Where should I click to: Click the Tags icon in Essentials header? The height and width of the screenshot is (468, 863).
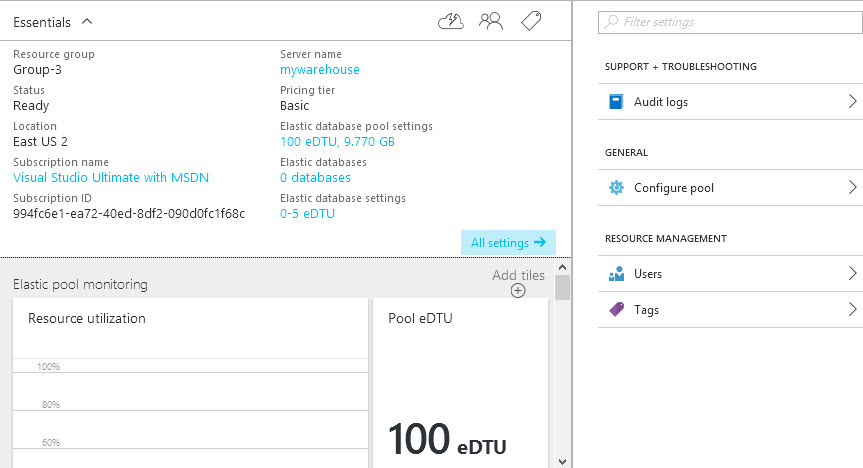click(x=532, y=21)
